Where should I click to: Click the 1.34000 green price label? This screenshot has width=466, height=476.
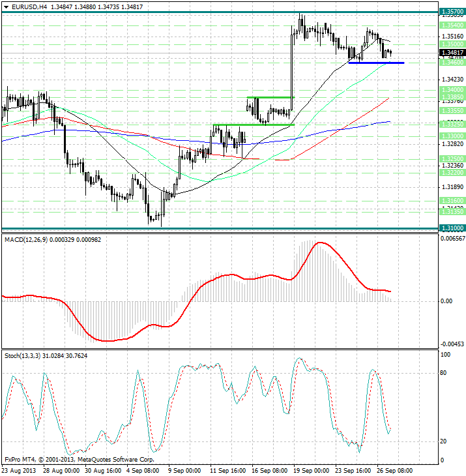coord(452,89)
